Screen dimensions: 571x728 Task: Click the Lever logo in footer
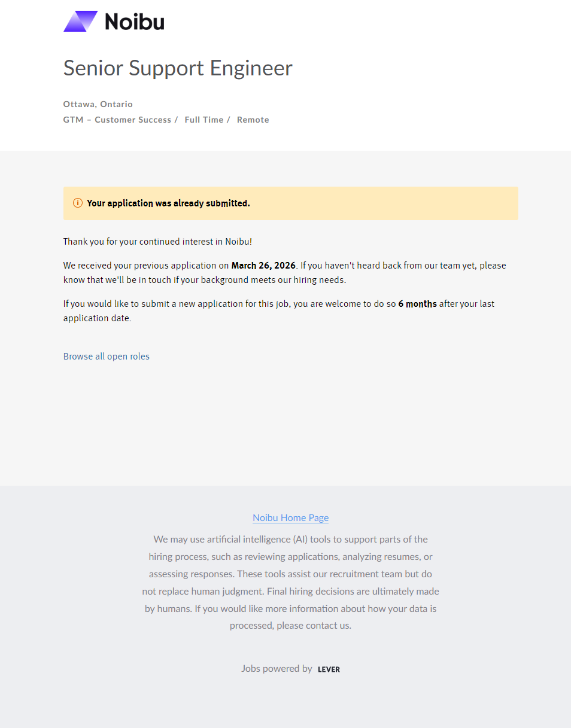click(x=329, y=669)
